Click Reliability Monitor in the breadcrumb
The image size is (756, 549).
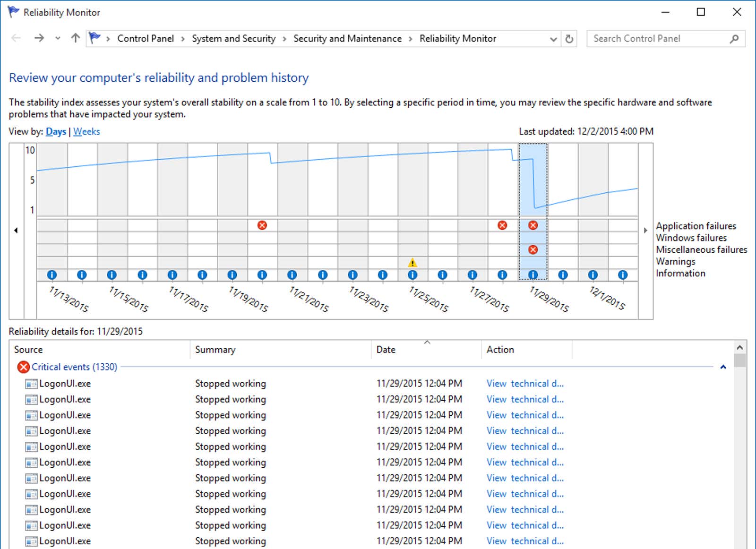tap(458, 39)
